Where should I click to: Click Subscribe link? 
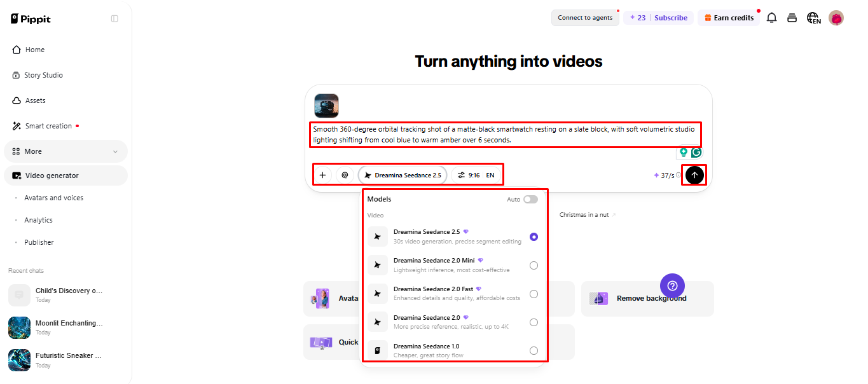coord(671,18)
